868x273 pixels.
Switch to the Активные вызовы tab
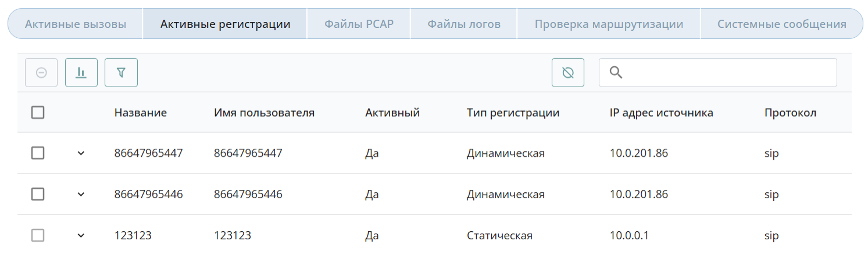(x=76, y=24)
